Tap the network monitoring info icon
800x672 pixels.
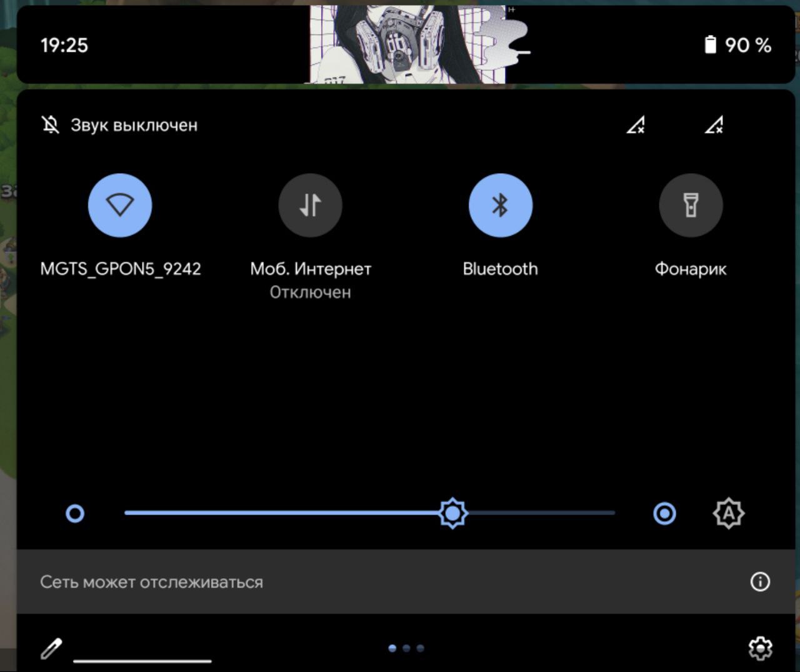(x=760, y=582)
